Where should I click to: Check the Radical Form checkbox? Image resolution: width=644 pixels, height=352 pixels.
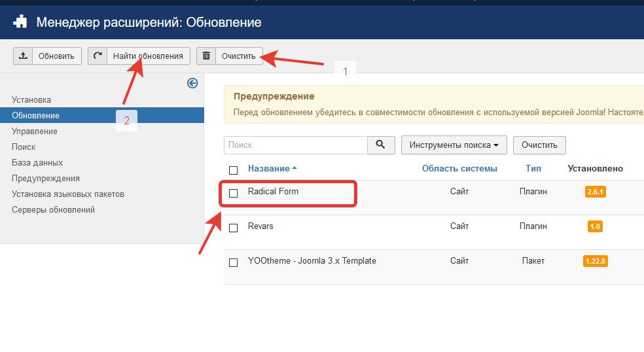233,193
